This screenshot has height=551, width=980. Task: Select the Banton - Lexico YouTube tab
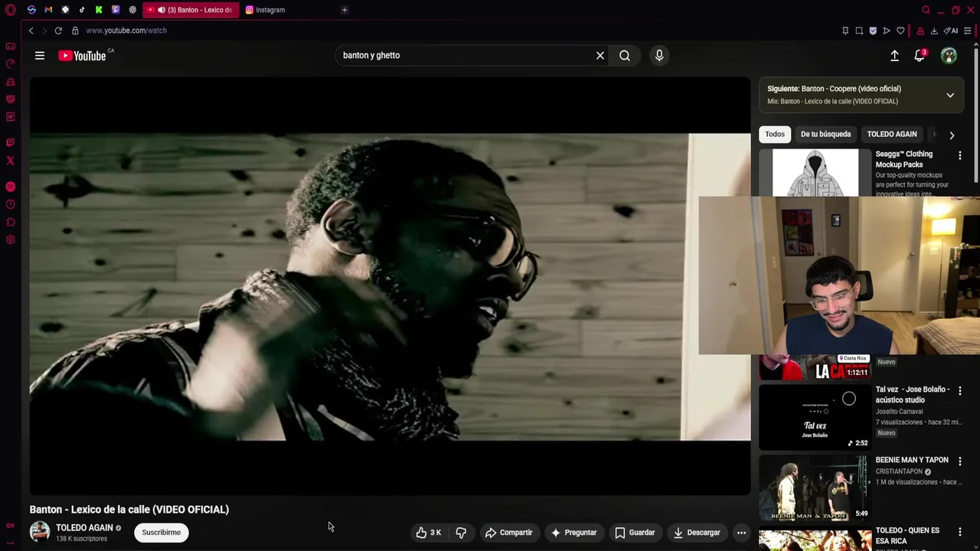(191, 10)
